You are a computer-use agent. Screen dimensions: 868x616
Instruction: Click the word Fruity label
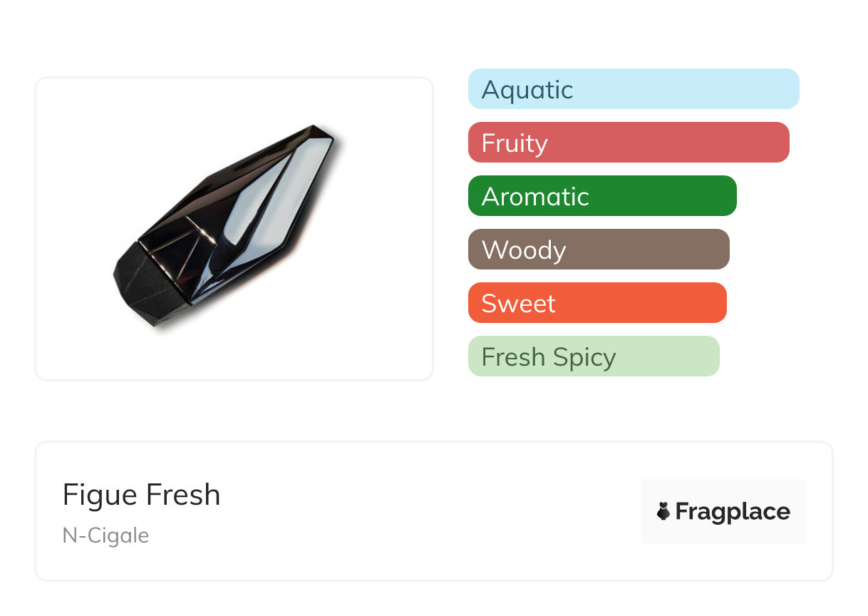515,143
